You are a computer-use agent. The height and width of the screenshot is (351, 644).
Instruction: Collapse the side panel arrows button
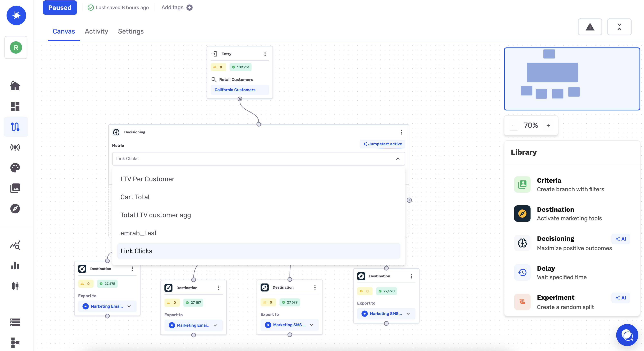[x=619, y=27]
